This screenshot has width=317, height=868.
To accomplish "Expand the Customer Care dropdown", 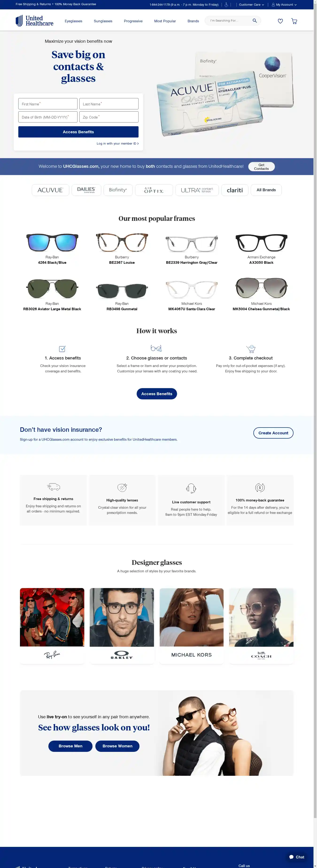I will pos(251,5).
